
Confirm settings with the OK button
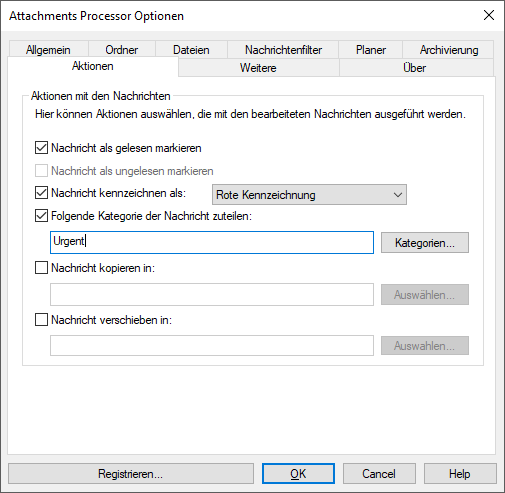[298, 474]
